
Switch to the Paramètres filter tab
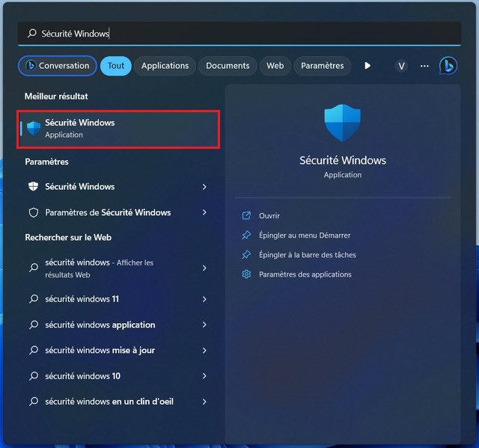[x=323, y=66]
